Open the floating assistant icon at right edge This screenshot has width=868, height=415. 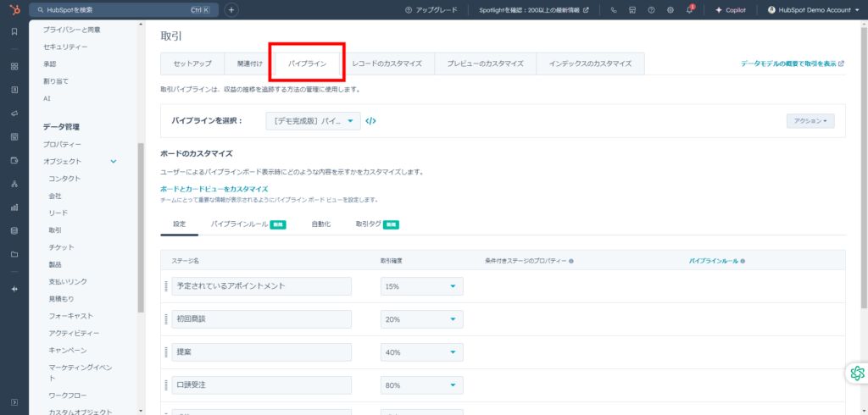pyautogui.click(x=858, y=373)
